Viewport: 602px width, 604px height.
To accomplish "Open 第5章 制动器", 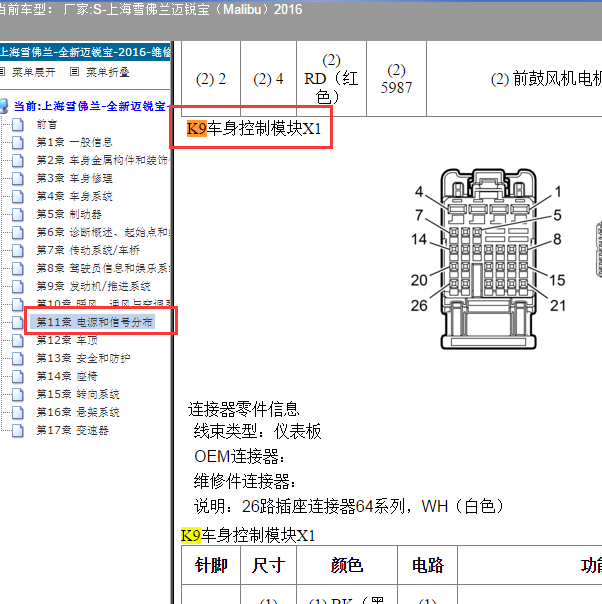I will click(69, 214).
